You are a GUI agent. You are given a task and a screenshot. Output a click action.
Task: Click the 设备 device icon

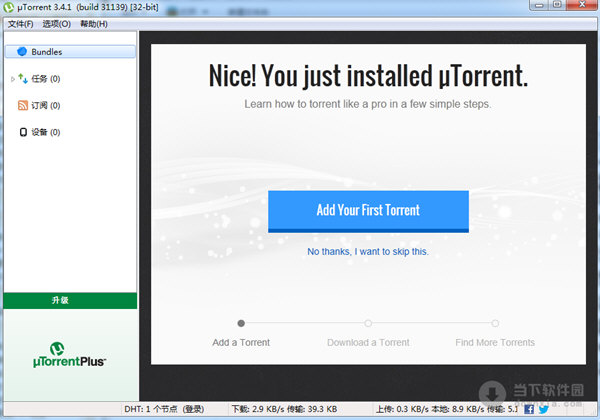click(23, 132)
